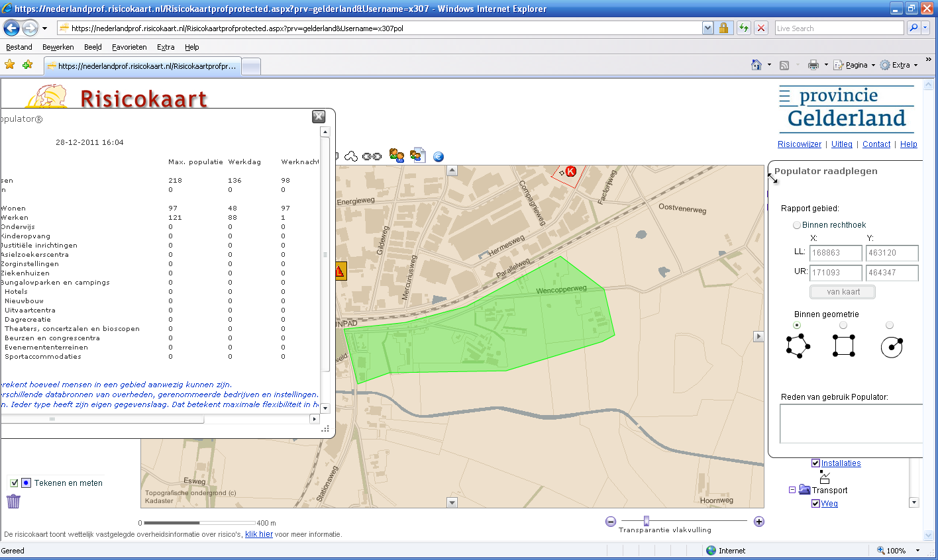Open the zoom level 100% dropdown
938x560 pixels.
pos(917,551)
